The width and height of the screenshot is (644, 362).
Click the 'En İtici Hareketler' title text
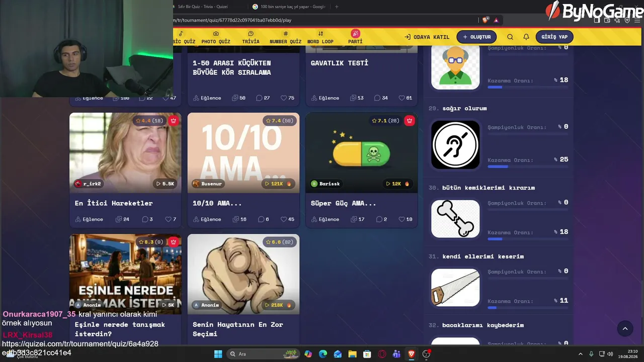coord(114,203)
